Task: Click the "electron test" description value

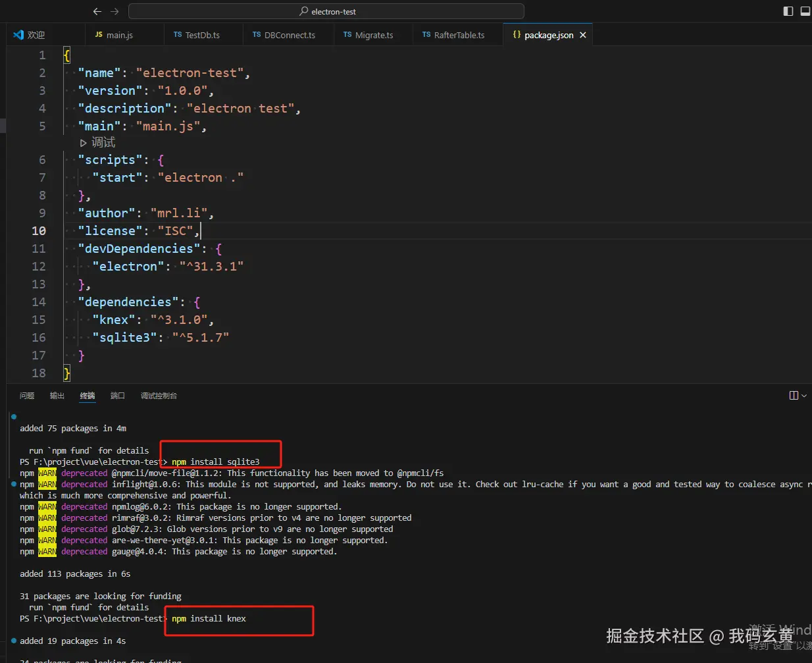Action: click(x=240, y=109)
